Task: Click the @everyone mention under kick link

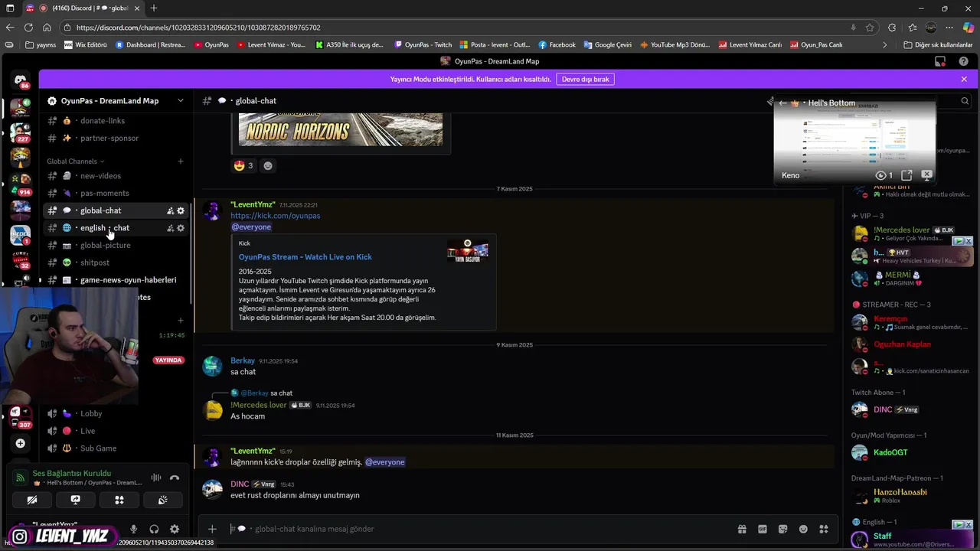Action: tap(251, 227)
